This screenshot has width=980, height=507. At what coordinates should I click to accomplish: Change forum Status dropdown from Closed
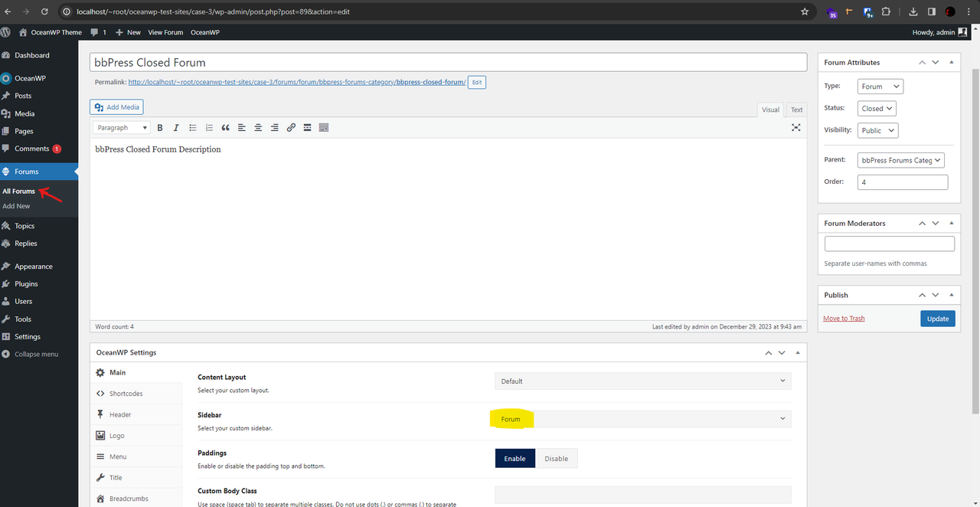tap(877, 109)
